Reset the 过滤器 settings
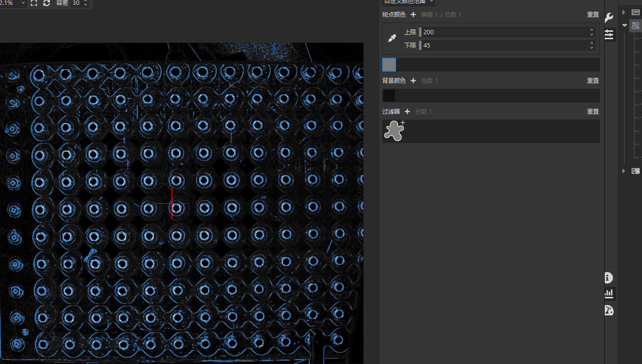Screen dimensions: 642x364 [593, 112]
